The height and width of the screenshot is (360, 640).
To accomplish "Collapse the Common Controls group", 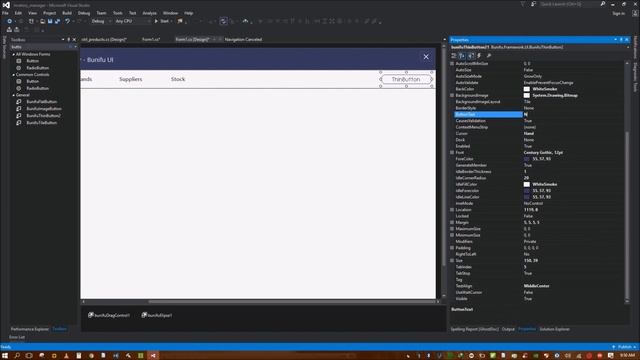I will [13, 75].
